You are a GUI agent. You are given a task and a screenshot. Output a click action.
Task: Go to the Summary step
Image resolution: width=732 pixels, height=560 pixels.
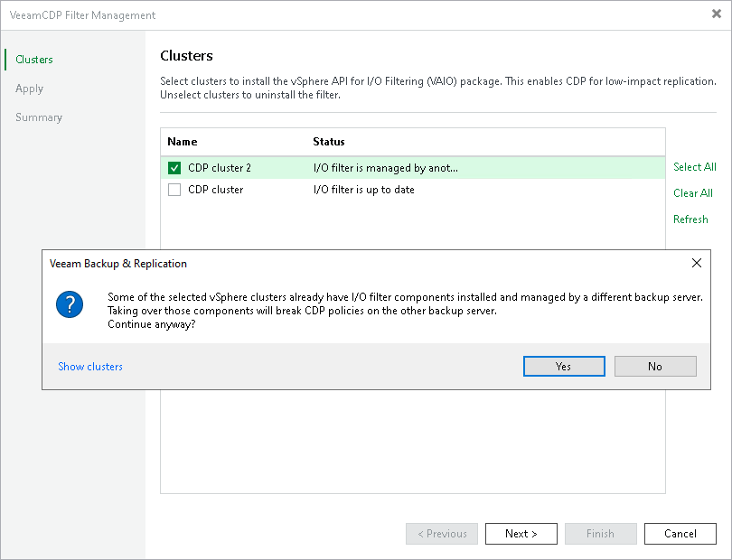tap(39, 117)
